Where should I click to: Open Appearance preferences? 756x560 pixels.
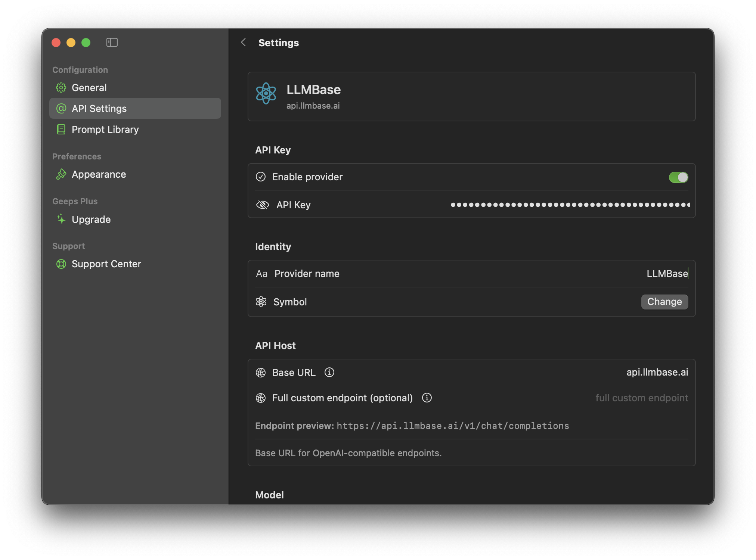pyautogui.click(x=135, y=174)
